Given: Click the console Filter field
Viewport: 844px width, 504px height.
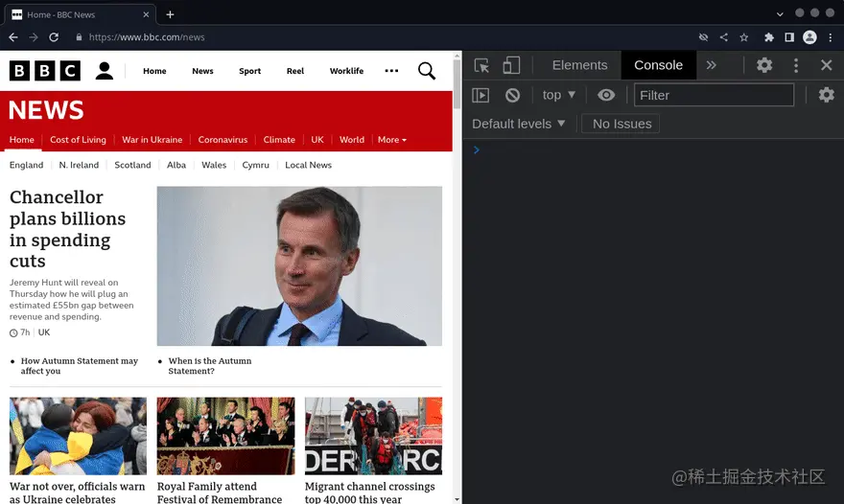Looking at the screenshot, I should click(x=714, y=95).
